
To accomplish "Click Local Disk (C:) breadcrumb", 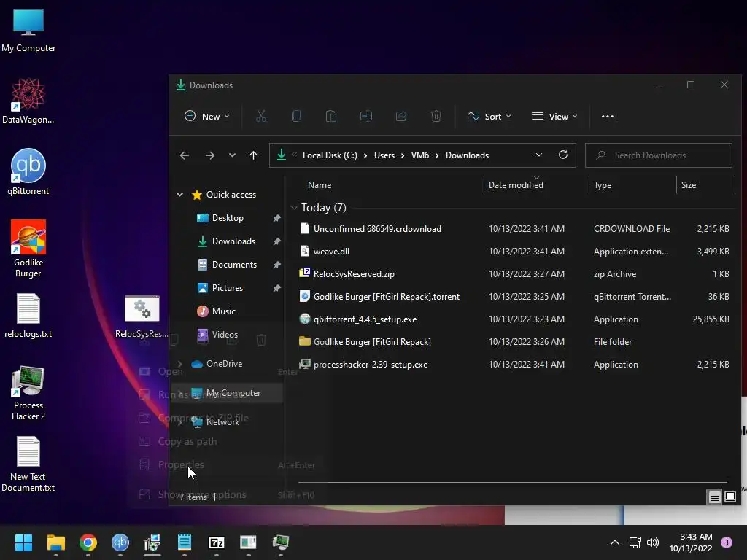I will 330,155.
